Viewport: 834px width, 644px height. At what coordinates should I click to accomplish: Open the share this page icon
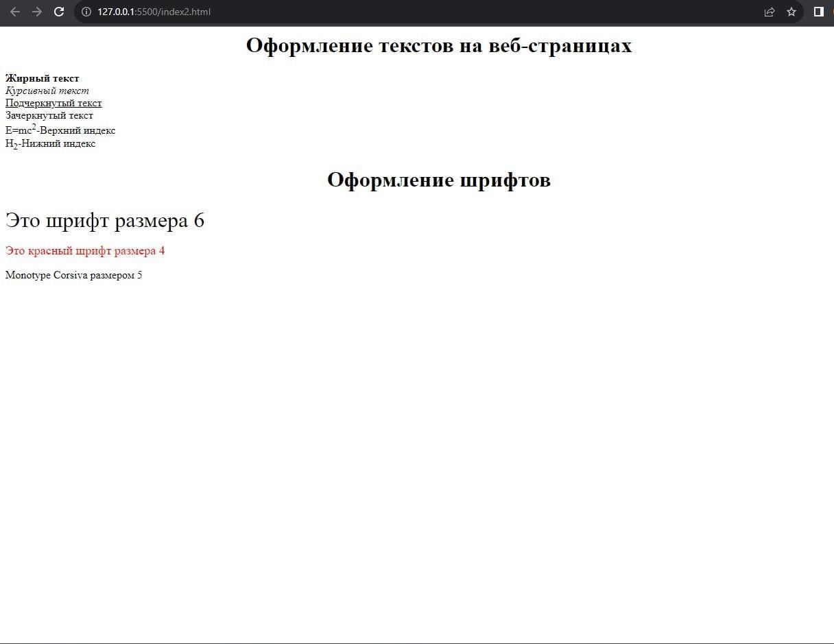point(770,12)
